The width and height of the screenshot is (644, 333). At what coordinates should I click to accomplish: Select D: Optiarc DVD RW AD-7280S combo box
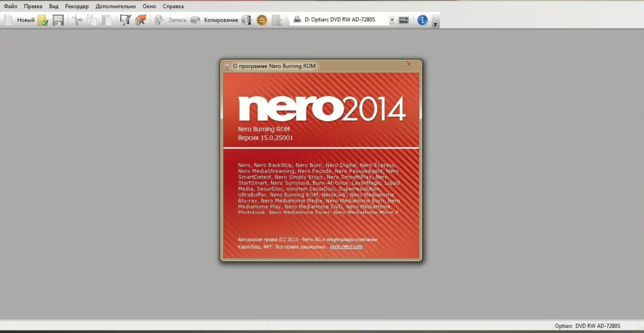342,20
